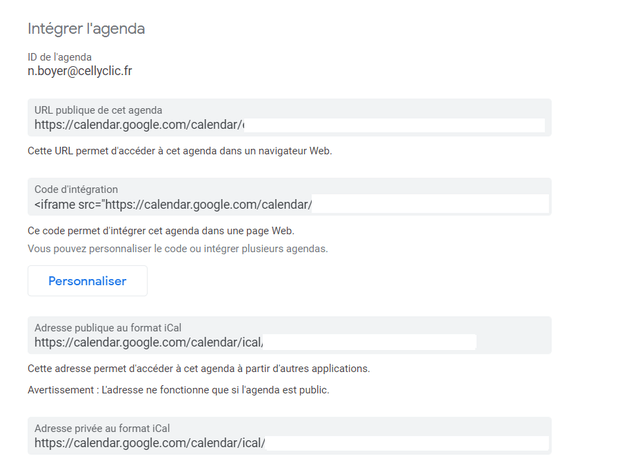Click the 'Vous pouvez personnaliser le code' hint
Screen dimensions: 640x463
pos(178,249)
